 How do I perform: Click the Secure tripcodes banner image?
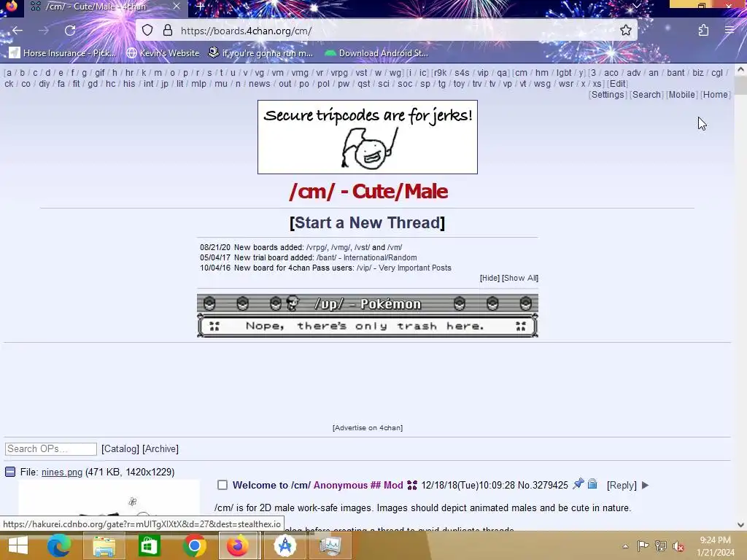click(x=368, y=137)
